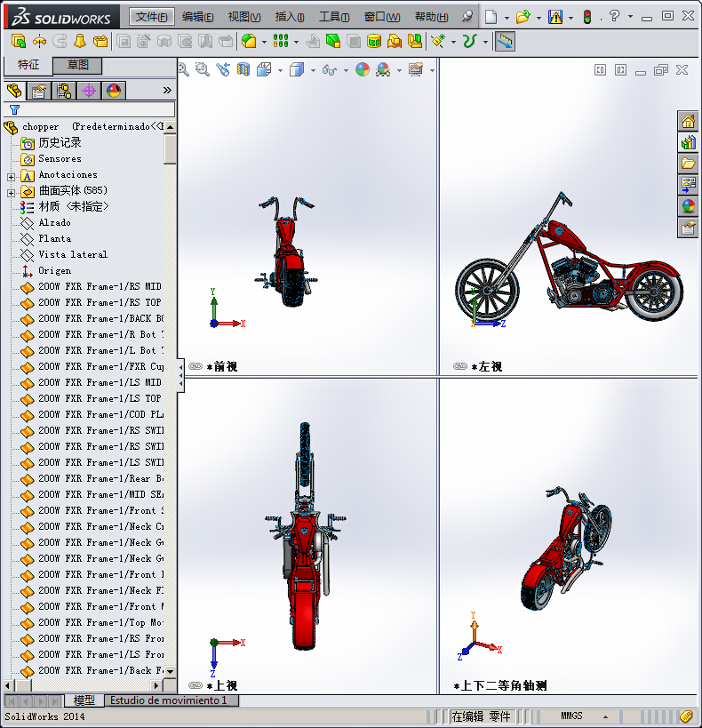Click the Zoom to Fit magnifier icon
The width and height of the screenshot is (702, 728).
pyautogui.click(x=184, y=69)
